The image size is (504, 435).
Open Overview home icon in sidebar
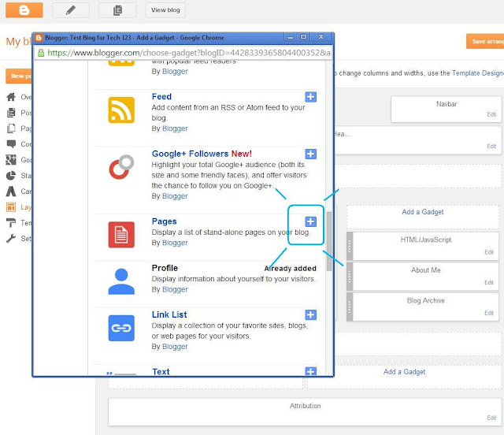[x=11, y=97]
